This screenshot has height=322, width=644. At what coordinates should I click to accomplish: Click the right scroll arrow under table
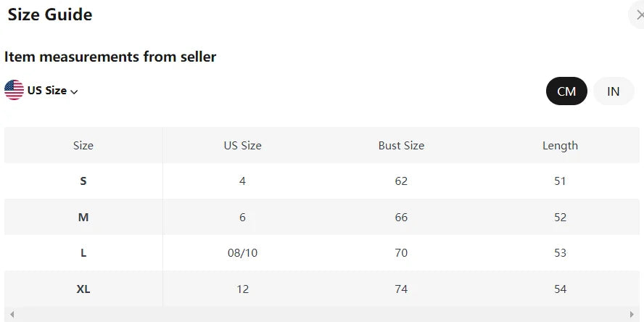tap(632, 315)
